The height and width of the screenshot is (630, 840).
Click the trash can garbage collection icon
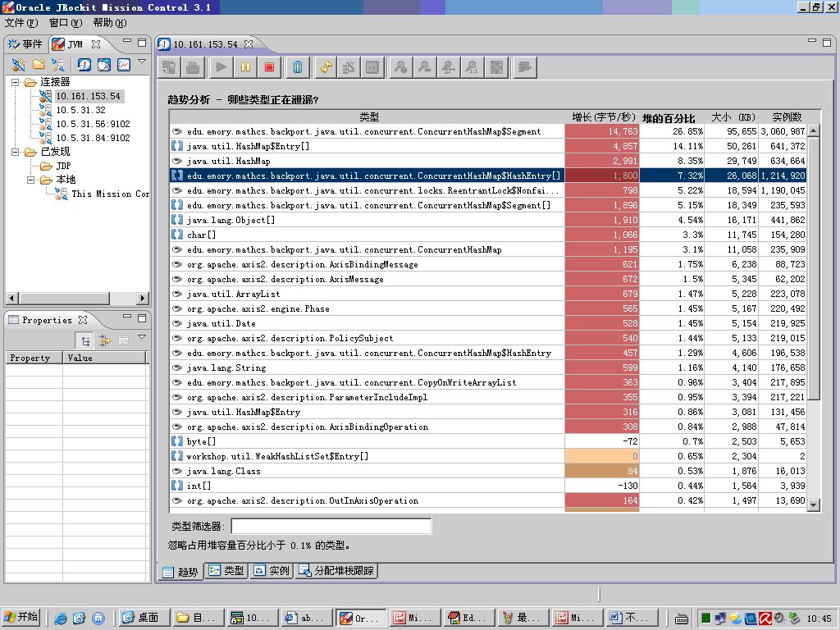[298, 67]
